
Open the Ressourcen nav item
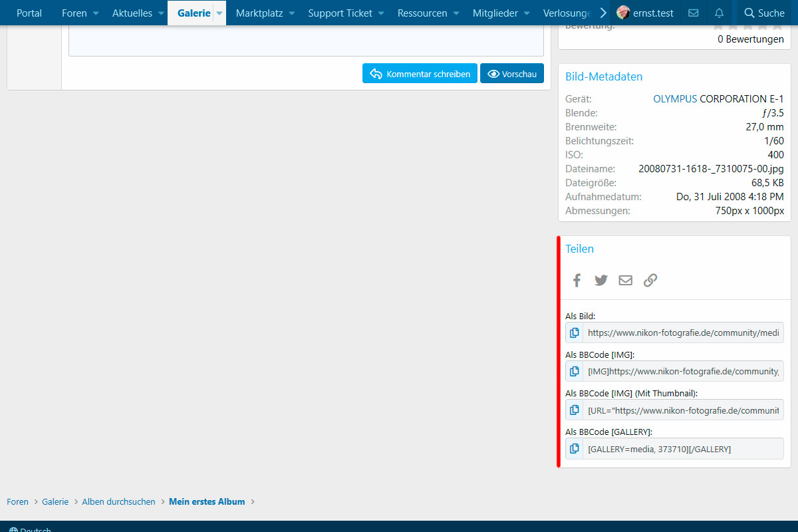point(422,13)
